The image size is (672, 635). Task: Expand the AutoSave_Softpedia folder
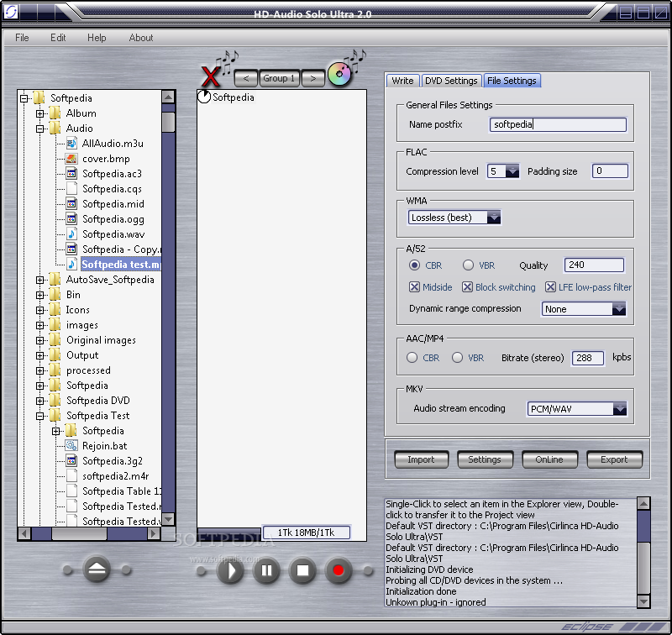pos(39,280)
